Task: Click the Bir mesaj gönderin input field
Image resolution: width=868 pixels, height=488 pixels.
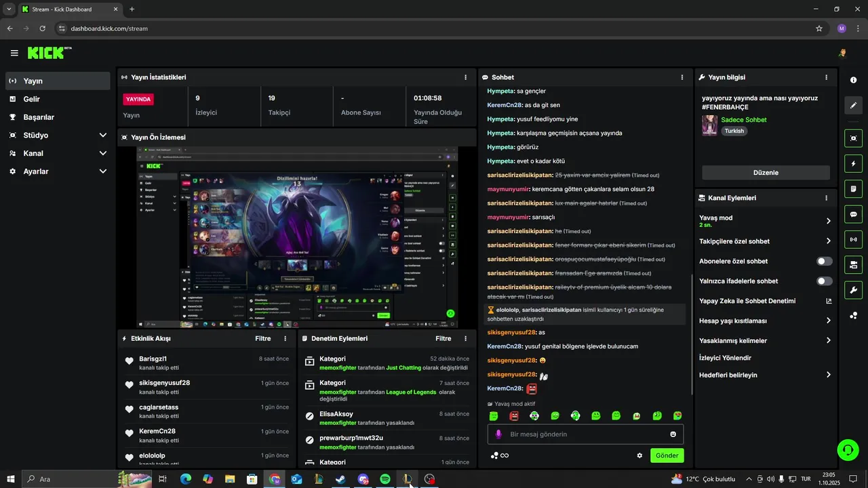Action: point(585,434)
